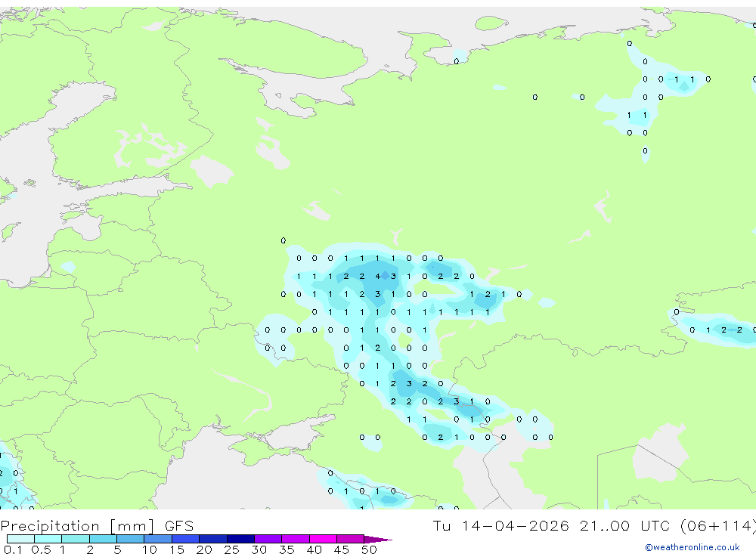Open the weatheronline.co.uk copyright link
This screenshot has width=756, height=554.
tap(692, 547)
